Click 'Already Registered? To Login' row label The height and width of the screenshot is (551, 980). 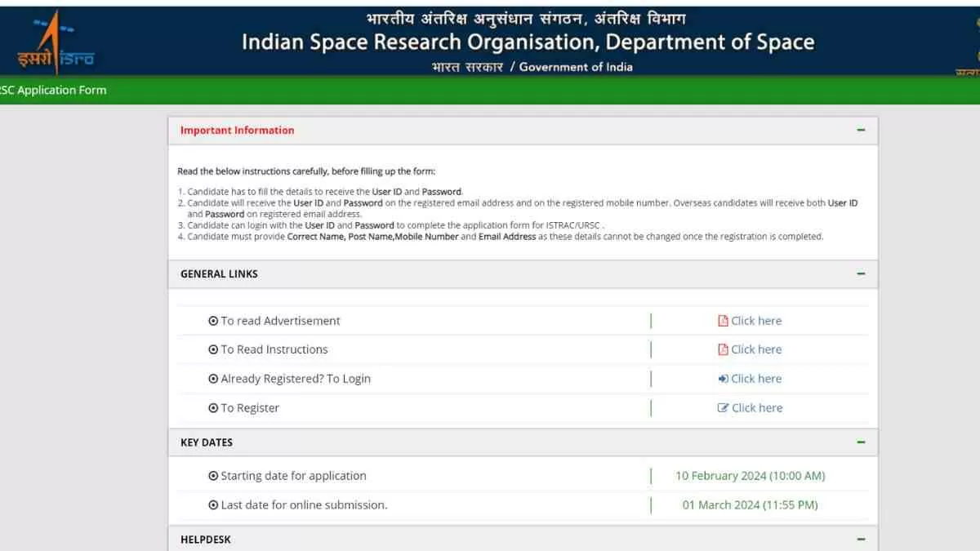click(296, 379)
